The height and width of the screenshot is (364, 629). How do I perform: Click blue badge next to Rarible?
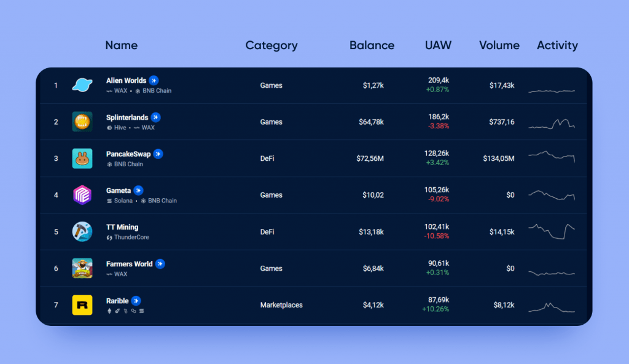tap(136, 301)
